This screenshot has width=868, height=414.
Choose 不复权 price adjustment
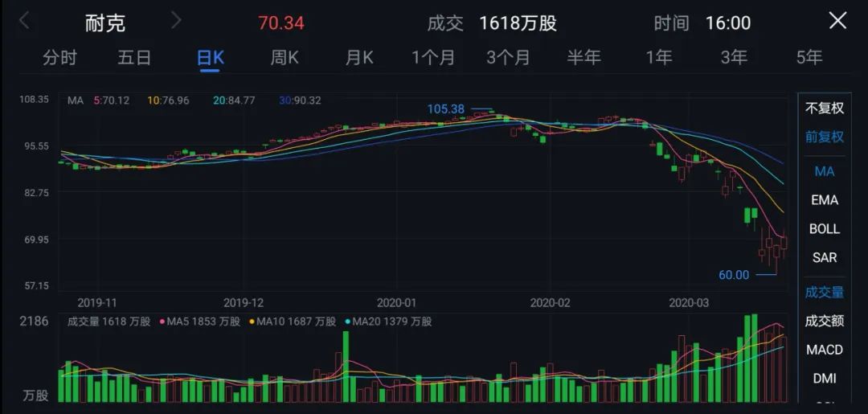click(825, 109)
